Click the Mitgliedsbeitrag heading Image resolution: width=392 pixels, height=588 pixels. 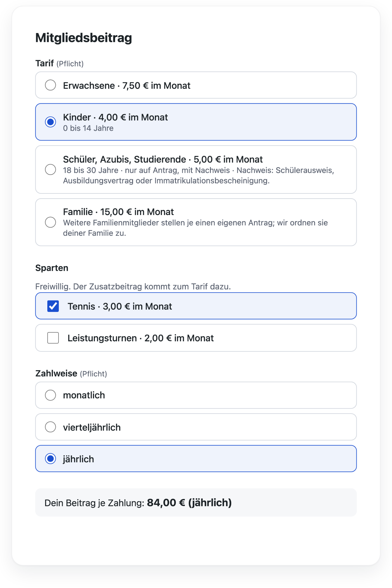83,38
